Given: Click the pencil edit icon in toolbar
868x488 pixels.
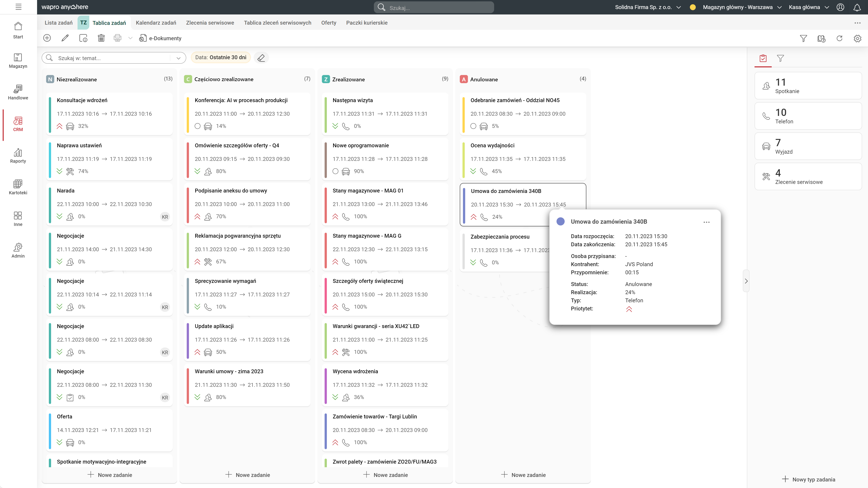Looking at the screenshot, I should (x=65, y=38).
